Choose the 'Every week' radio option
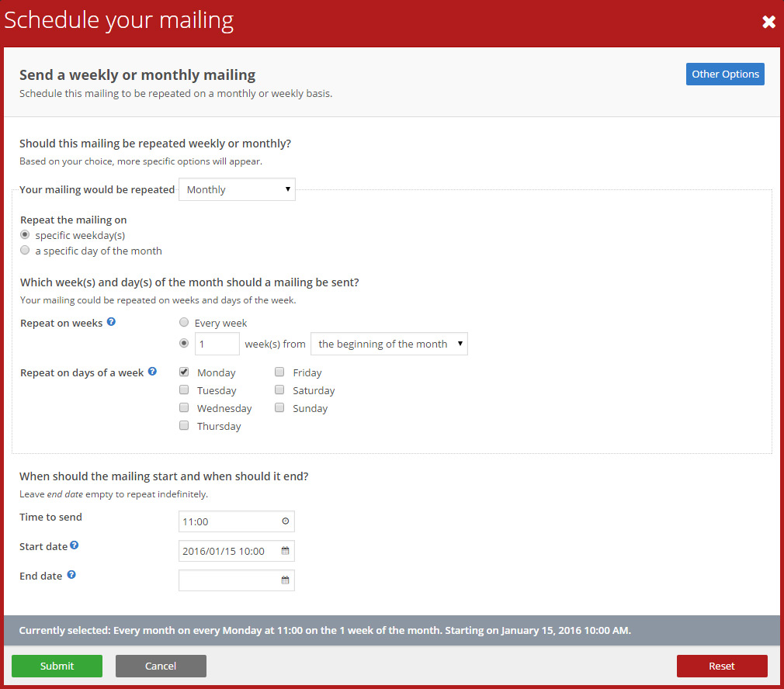Image resolution: width=784 pixels, height=689 pixels. coord(183,322)
